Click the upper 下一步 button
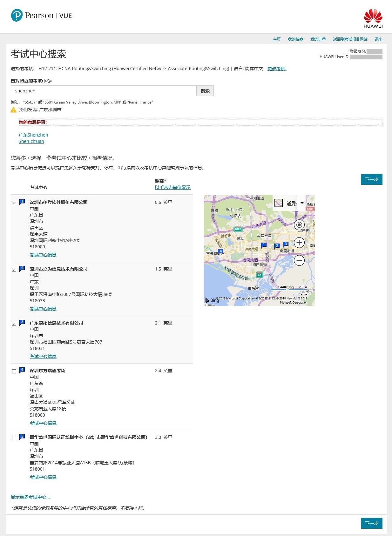 tap(371, 179)
